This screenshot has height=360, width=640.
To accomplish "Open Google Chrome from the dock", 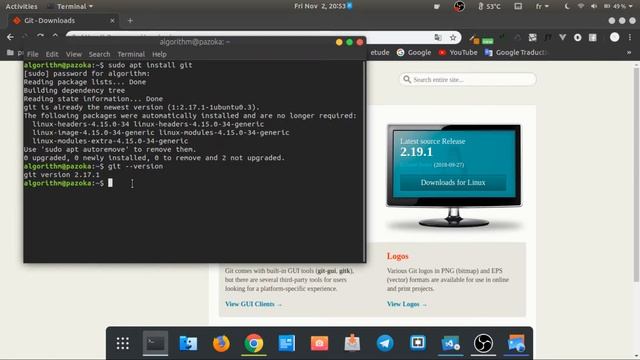I will (x=254, y=343).
